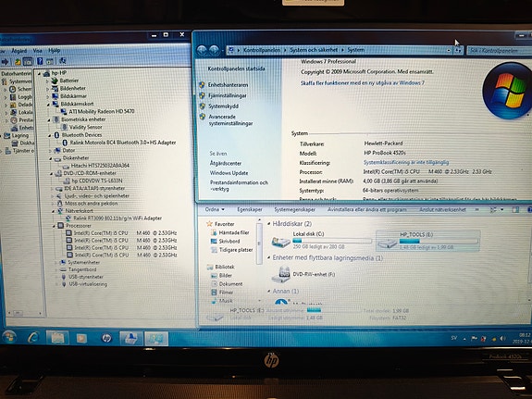Click Explorer navigation pane scrollbar
The height and width of the screenshot is (399, 532).
click(x=259, y=243)
